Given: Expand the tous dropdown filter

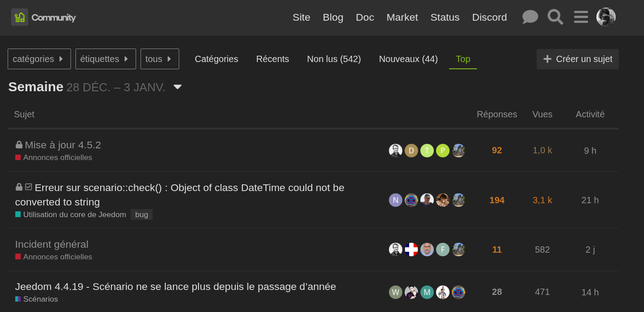Looking at the screenshot, I should (x=159, y=59).
